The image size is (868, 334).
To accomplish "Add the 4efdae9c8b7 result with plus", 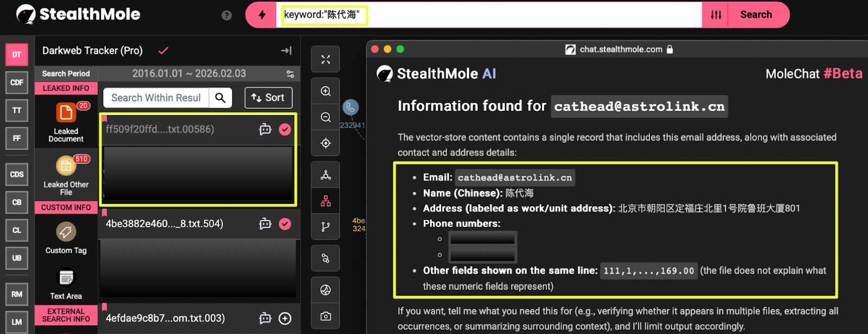I will pos(285,318).
